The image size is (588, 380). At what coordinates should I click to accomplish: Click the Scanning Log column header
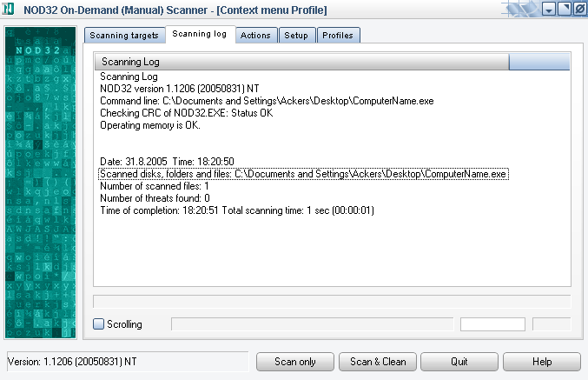pyautogui.click(x=301, y=62)
